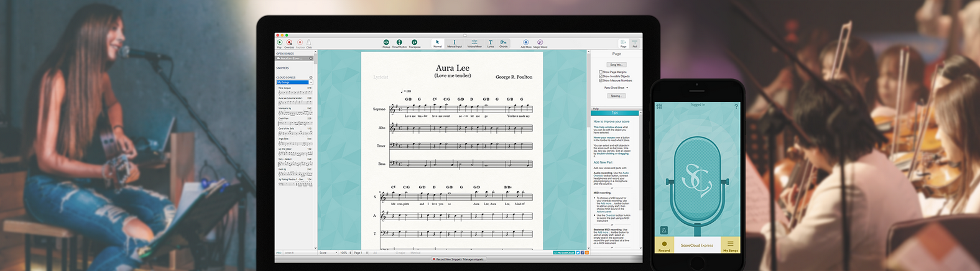Switch to Voices/Mixer mode
Image resolution: width=980 pixels, height=271 pixels.
click(474, 43)
